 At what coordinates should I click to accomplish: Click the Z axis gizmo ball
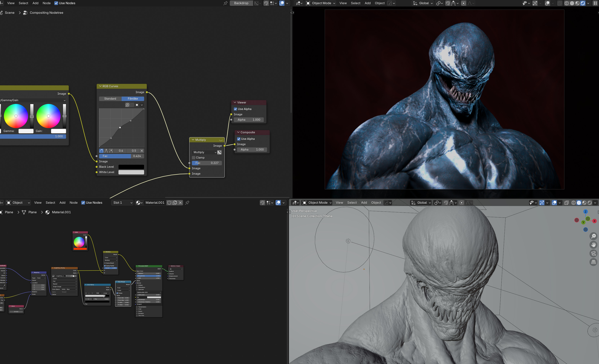pos(586,211)
